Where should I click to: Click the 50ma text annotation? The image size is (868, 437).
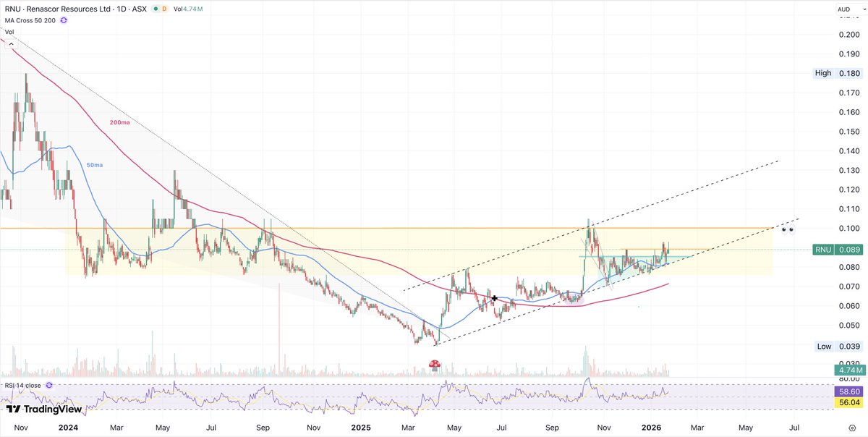[x=95, y=165]
